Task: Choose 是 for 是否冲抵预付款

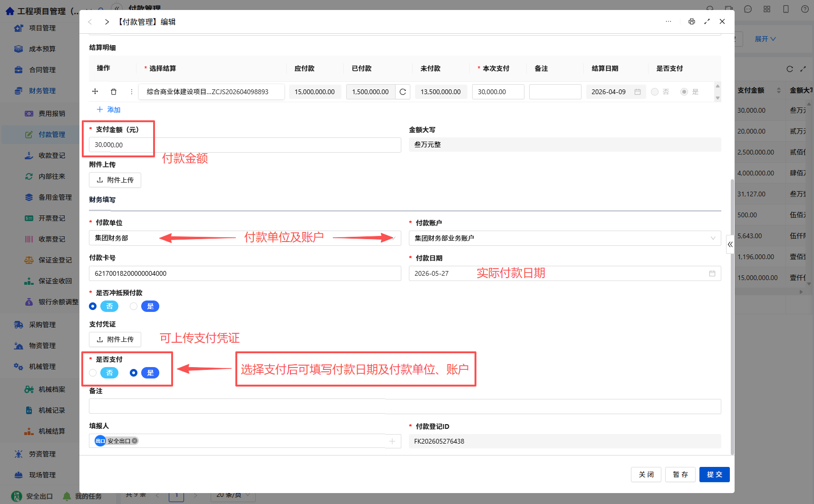Action: (x=134, y=306)
